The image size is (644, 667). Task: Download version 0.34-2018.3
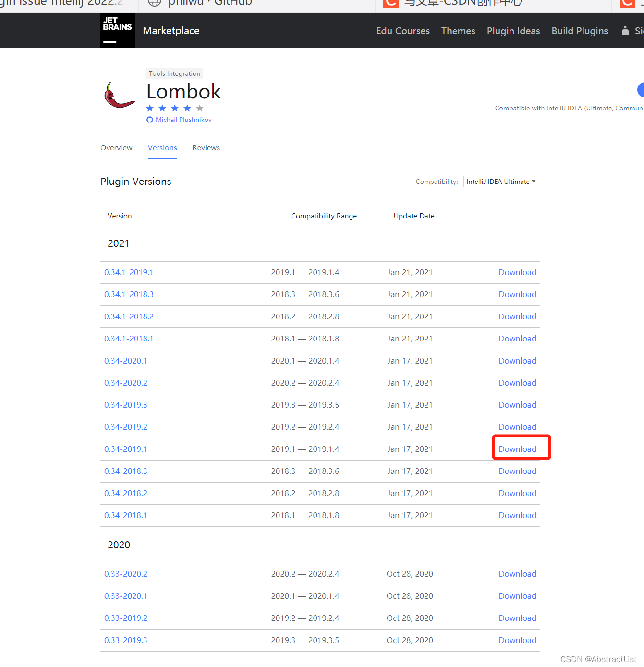point(517,471)
